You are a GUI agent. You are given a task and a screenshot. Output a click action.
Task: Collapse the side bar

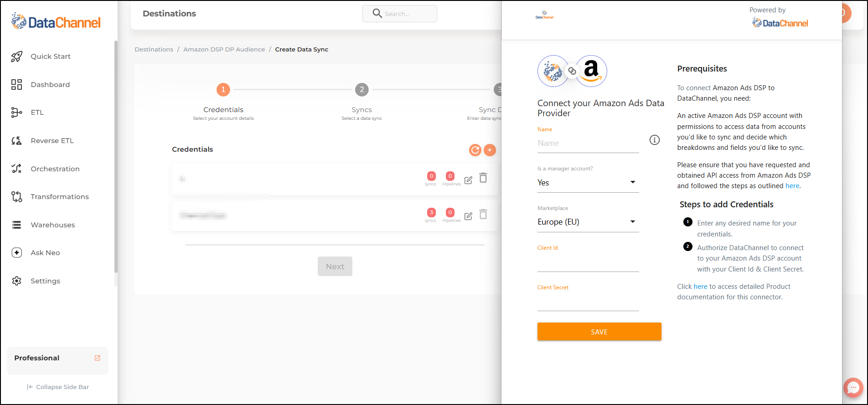(58, 387)
